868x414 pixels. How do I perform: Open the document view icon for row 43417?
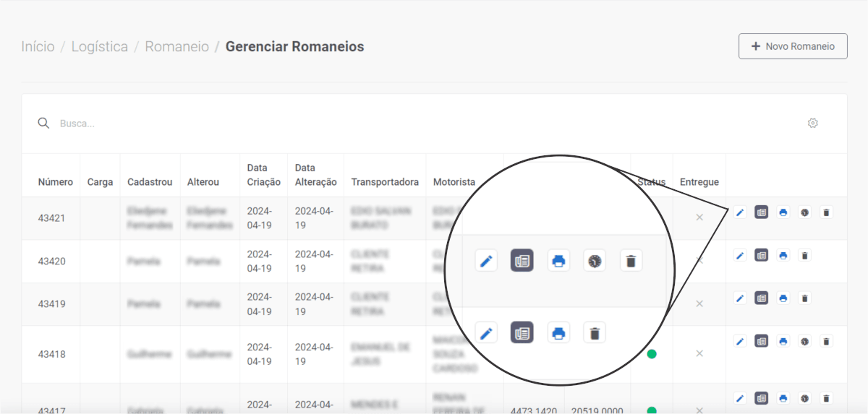pyautogui.click(x=762, y=398)
